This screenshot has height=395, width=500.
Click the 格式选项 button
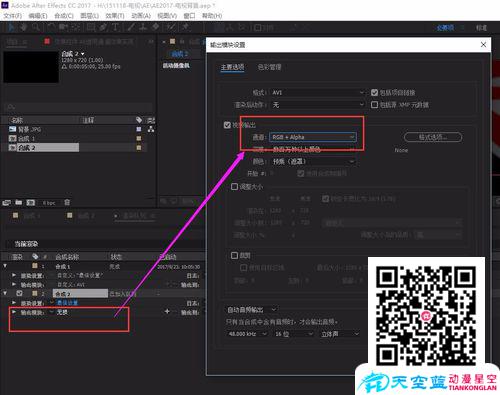[433, 137]
